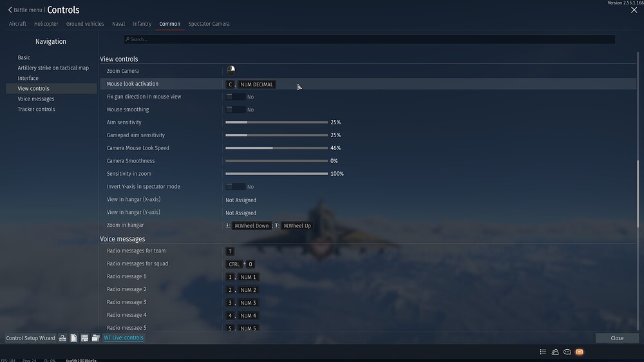
Task: Click the blank document preset icon
Action: [x=73, y=338]
